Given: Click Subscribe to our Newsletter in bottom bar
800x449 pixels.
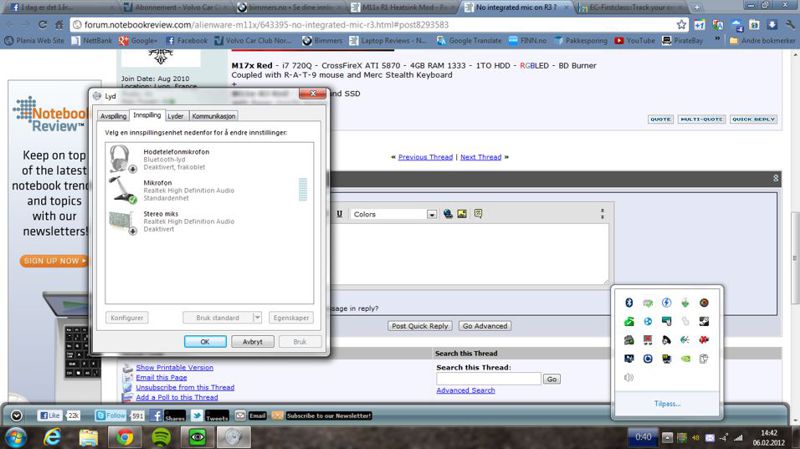Looking at the screenshot, I should 329,416.
